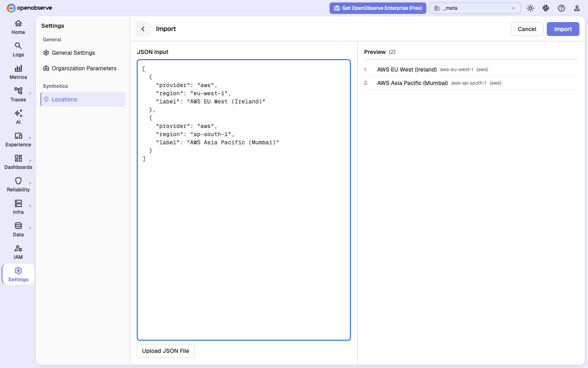Expand the Infra submenu chevron
This screenshot has height=368, width=588.
pyautogui.click(x=30, y=206)
